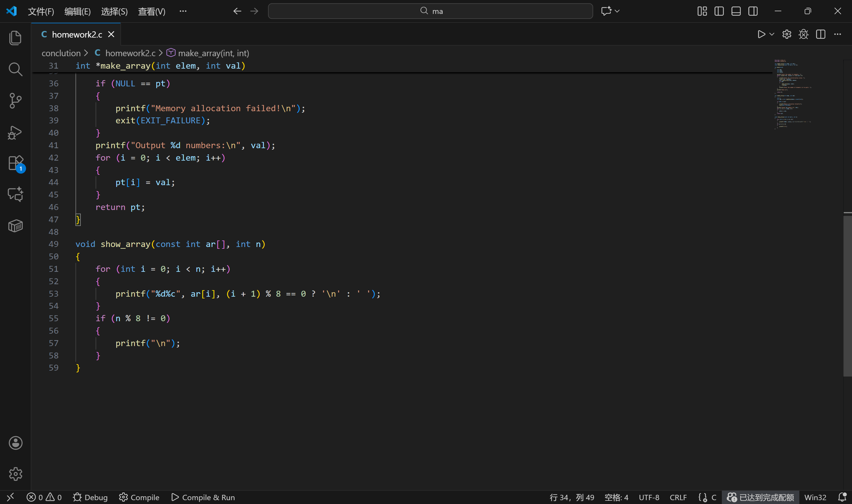Image resolution: width=852 pixels, height=504 pixels.
Task: Open the Run and Debug view
Action: [x=15, y=133]
